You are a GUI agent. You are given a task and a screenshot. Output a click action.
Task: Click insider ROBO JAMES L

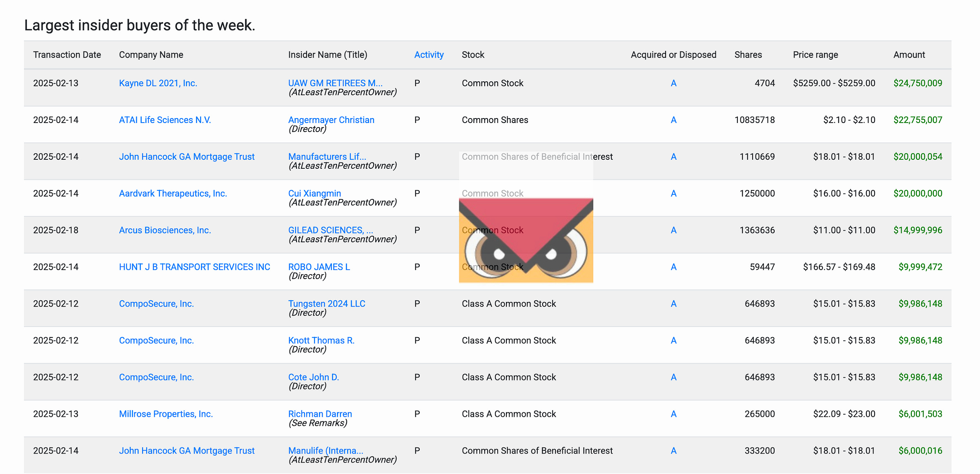[319, 267]
